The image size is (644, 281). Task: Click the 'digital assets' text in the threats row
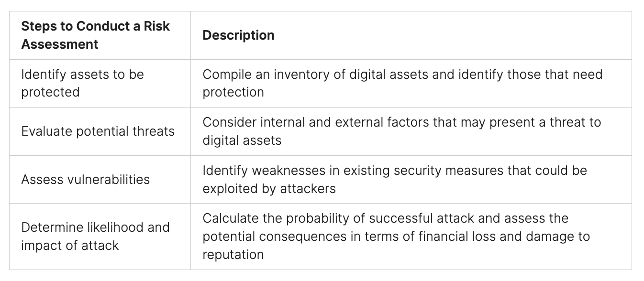point(242,140)
